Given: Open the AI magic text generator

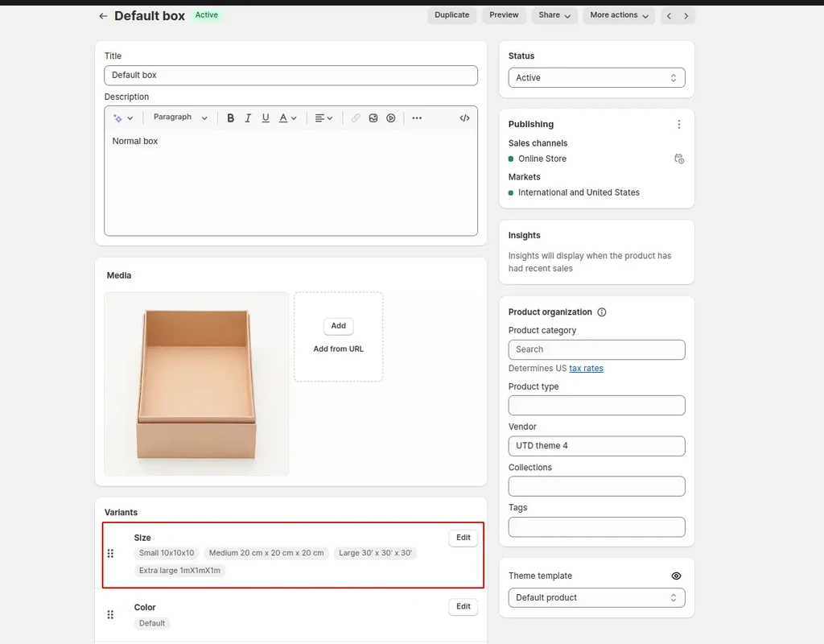Looking at the screenshot, I should click(123, 118).
